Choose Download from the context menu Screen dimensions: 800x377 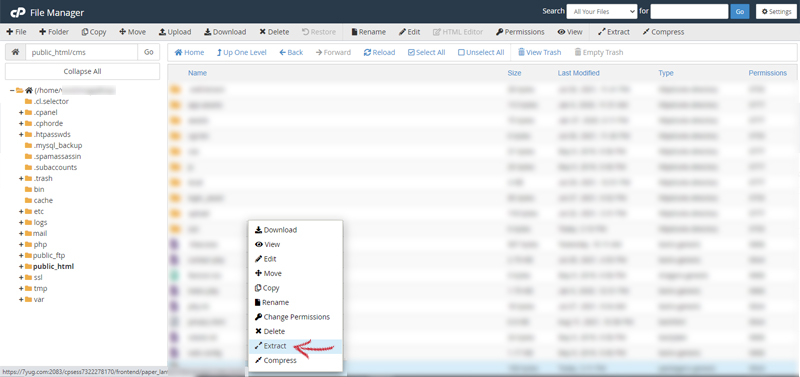coord(295,230)
